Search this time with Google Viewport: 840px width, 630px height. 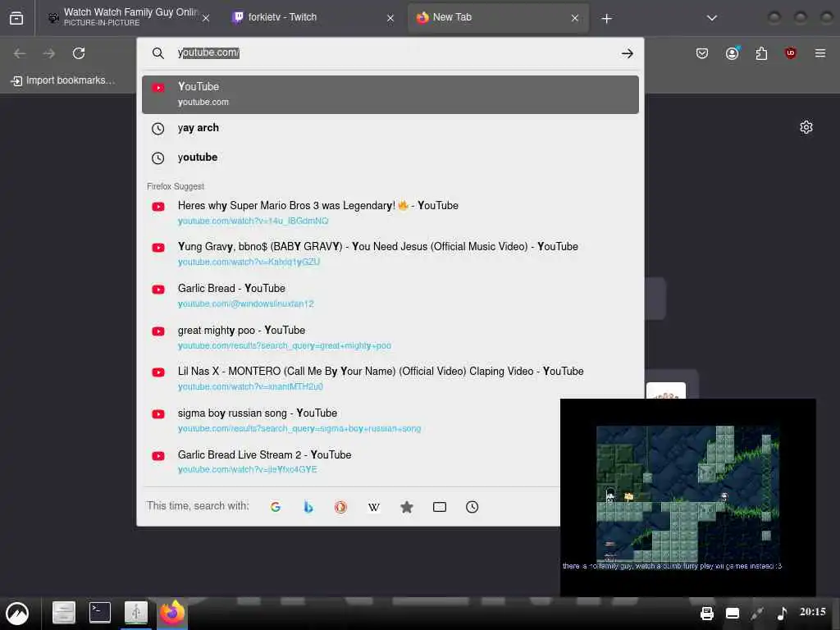coord(276,507)
